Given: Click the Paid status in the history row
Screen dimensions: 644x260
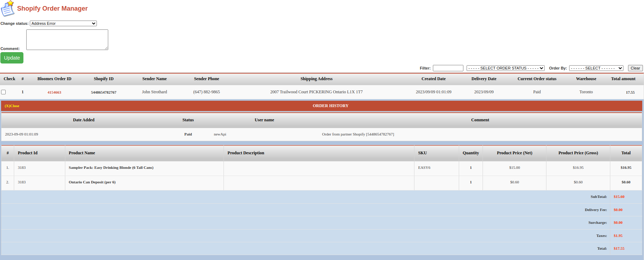Looking at the screenshot, I should (x=188, y=134).
